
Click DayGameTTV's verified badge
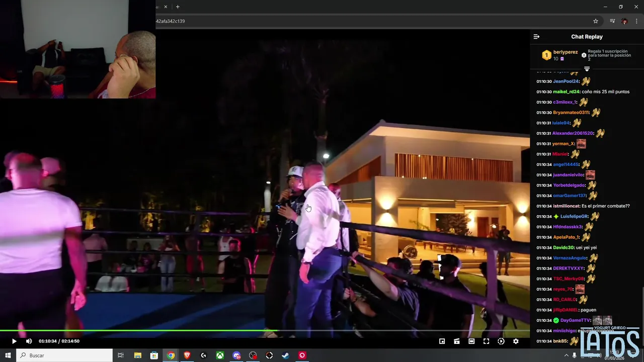click(556, 320)
